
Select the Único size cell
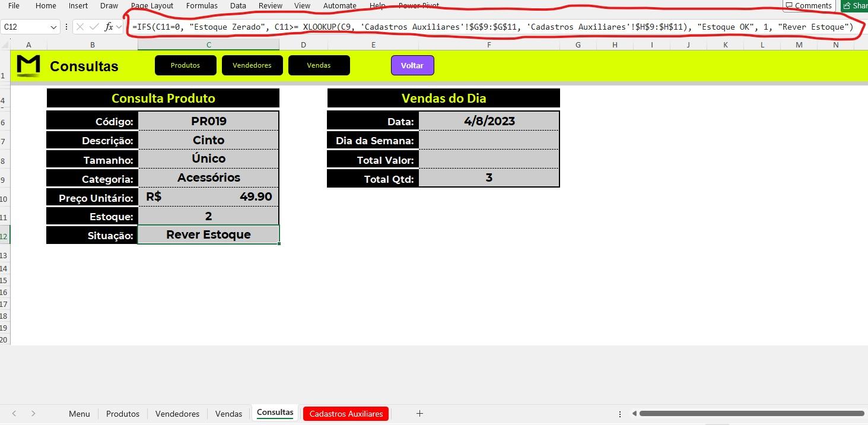click(x=208, y=158)
